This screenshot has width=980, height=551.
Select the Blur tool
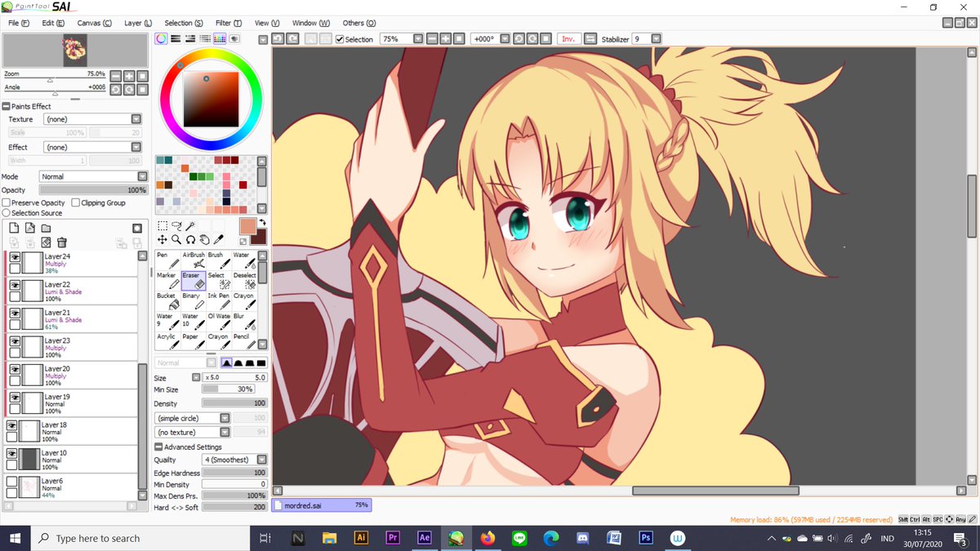point(243,322)
